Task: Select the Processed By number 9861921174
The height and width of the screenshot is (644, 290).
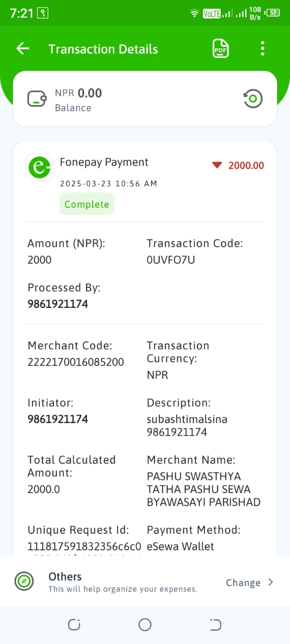Action: tap(57, 304)
